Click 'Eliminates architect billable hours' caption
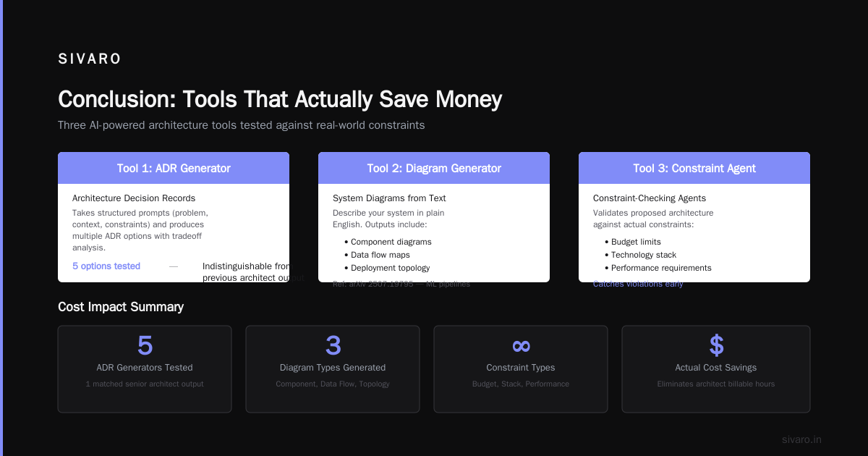868x456 pixels. coord(716,384)
